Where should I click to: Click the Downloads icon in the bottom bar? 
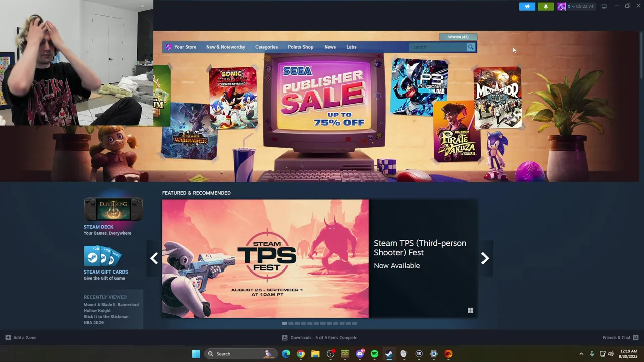[x=285, y=338]
